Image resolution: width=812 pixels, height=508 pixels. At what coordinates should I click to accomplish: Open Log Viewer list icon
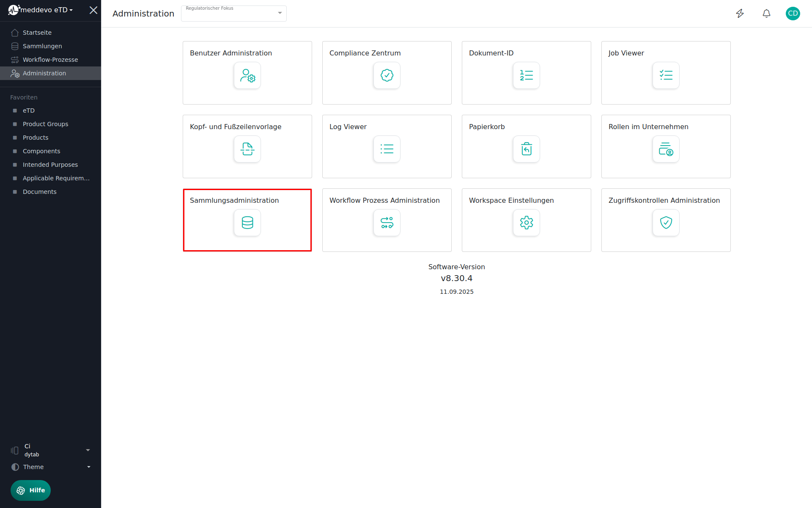pyautogui.click(x=387, y=149)
